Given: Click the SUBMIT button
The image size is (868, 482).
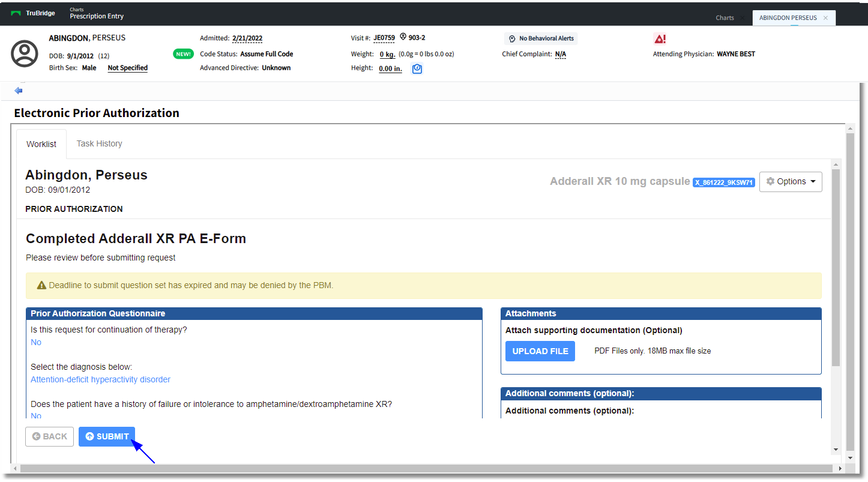Looking at the screenshot, I should coord(107,436).
